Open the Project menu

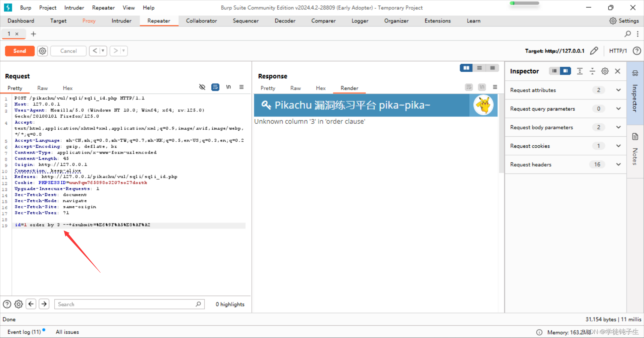pyautogui.click(x=48, y=8)
